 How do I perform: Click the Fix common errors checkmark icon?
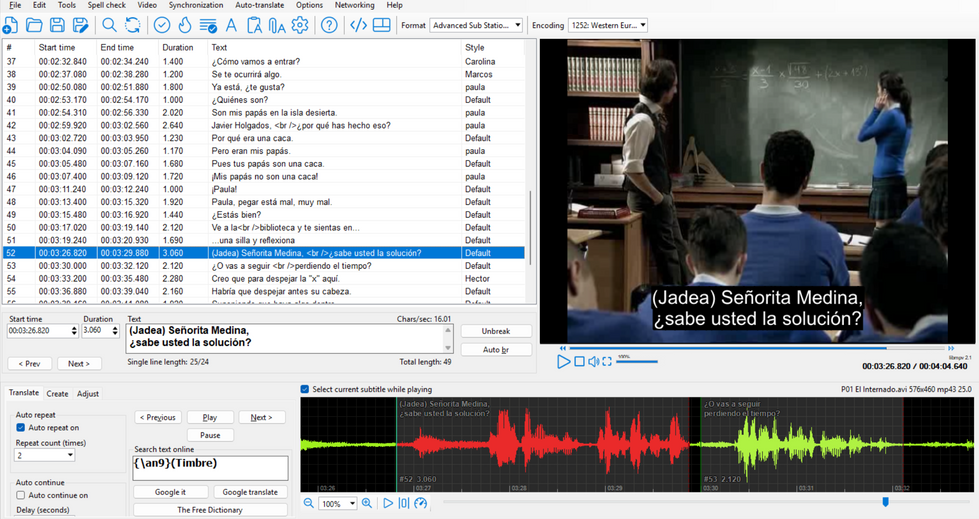tap(162, 26)
